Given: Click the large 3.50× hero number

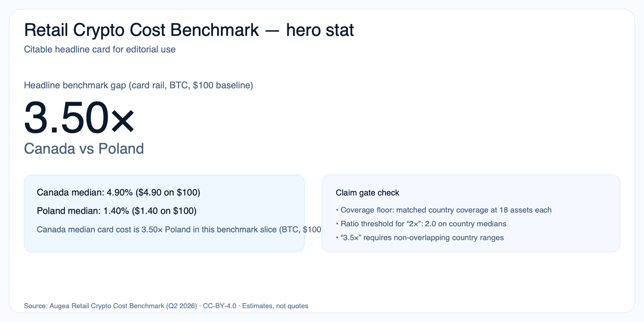Looking at the screenshot, I should (79, 118).
